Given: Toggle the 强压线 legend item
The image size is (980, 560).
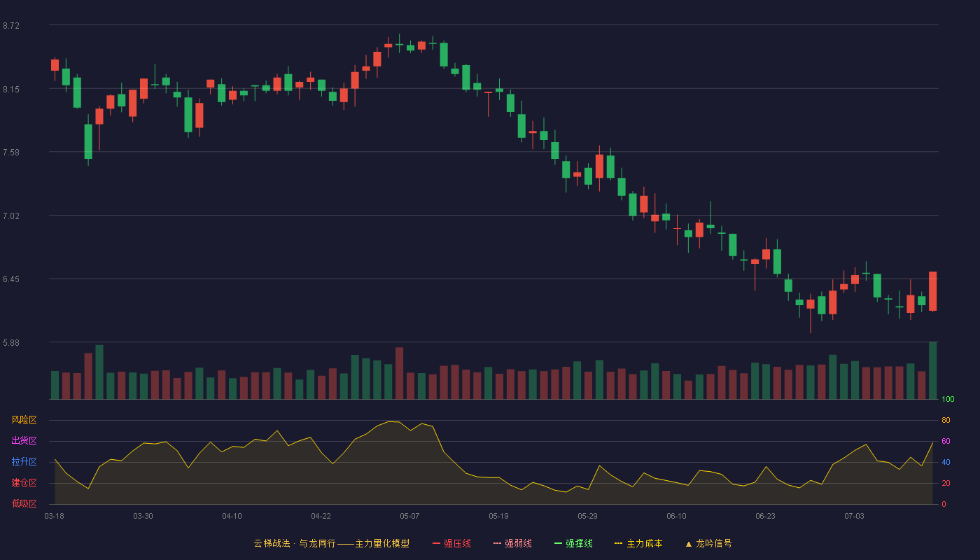Looking at the screenshot, I should 451,543.
